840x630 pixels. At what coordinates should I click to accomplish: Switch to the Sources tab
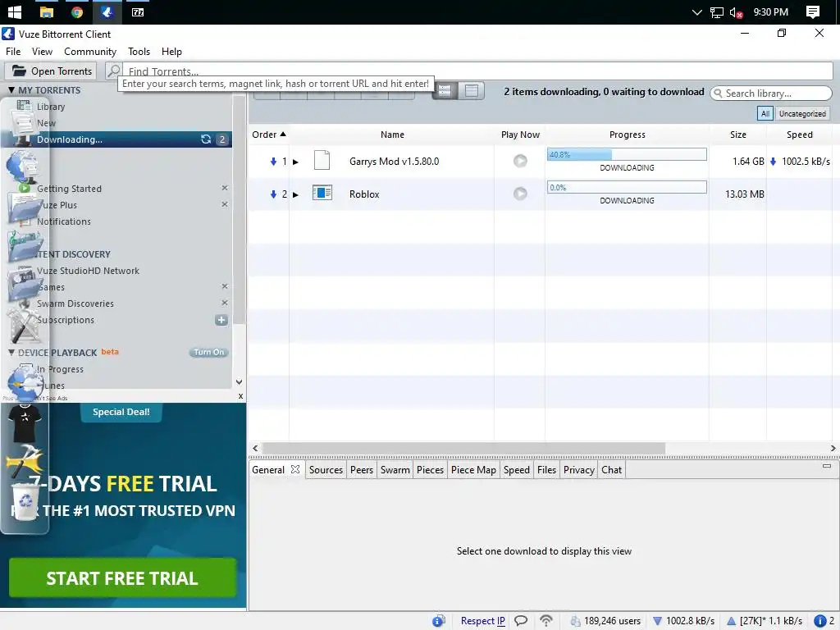326,470
